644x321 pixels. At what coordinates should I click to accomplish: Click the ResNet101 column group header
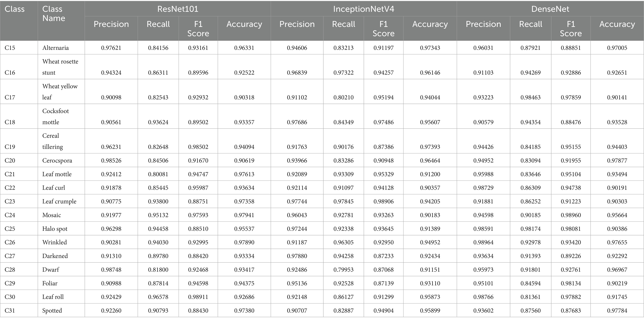click(178, 9)
